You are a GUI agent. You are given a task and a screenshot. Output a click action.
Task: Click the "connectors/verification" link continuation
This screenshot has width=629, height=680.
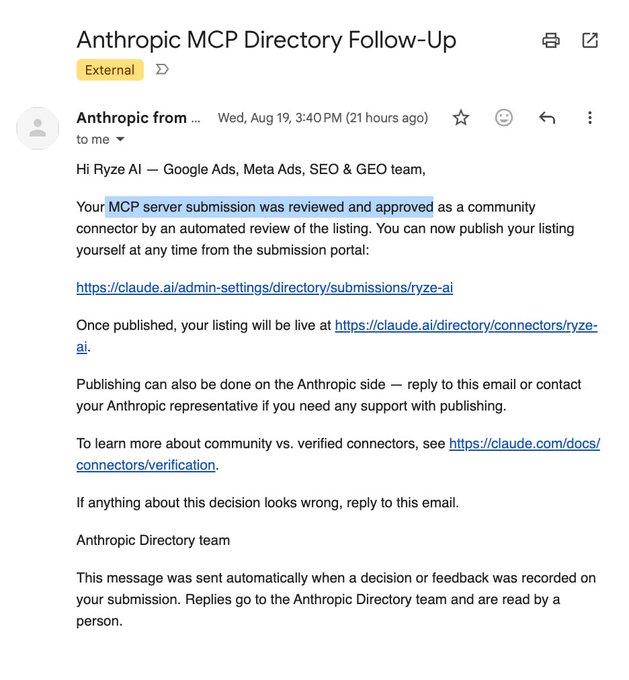(146, 465)
